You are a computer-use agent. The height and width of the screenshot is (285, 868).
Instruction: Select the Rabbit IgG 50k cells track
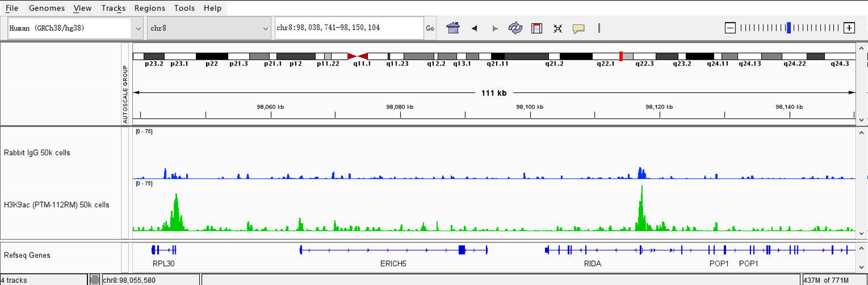click(x=37, y=153)
